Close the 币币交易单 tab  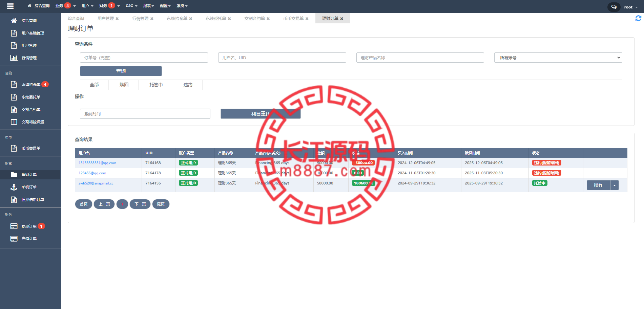[x=307, y=19]
